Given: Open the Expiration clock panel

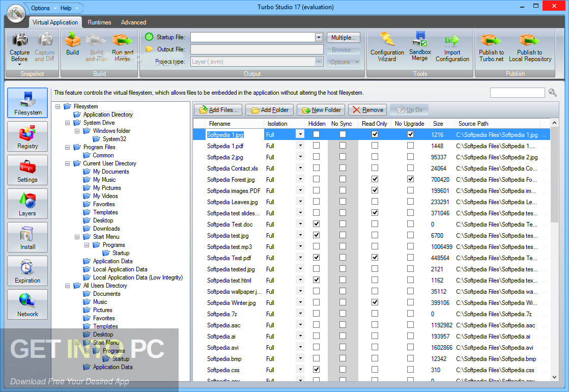Looking at the screenshot, I should click(x=27, y=271).
